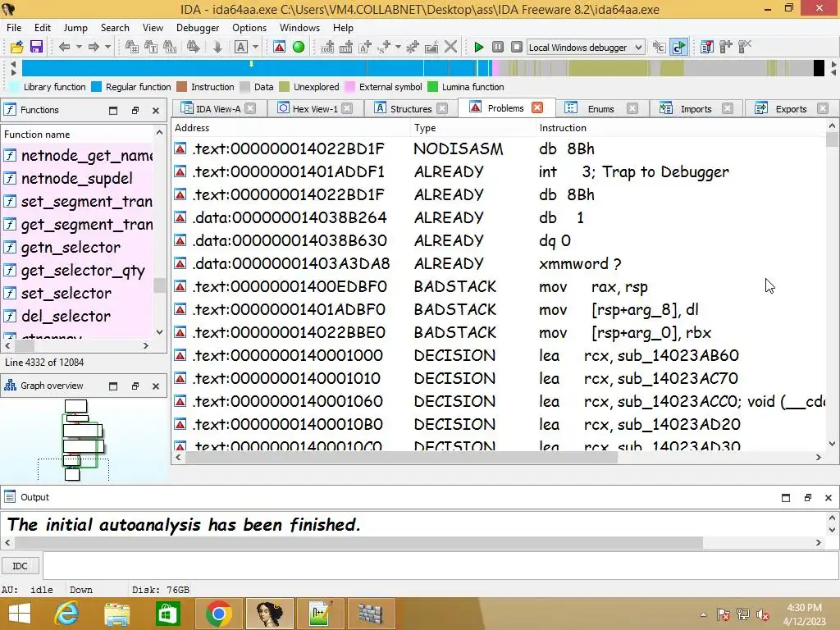840x630 pixels.
Task: Open the Debugger menu
Action: 198,28
